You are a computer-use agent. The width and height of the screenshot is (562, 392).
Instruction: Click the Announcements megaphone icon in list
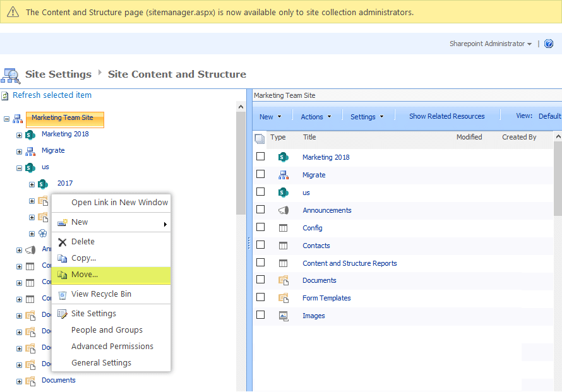tap(283, 210)
